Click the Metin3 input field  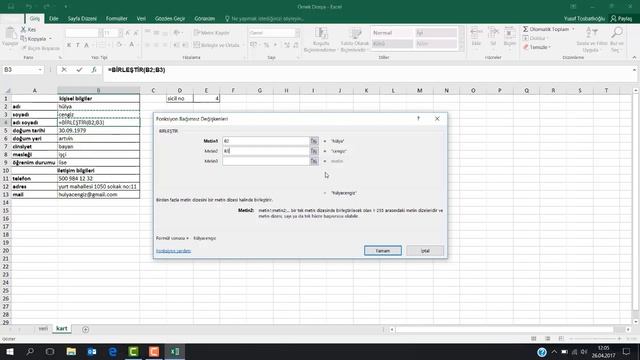click(x=266, y=161)
